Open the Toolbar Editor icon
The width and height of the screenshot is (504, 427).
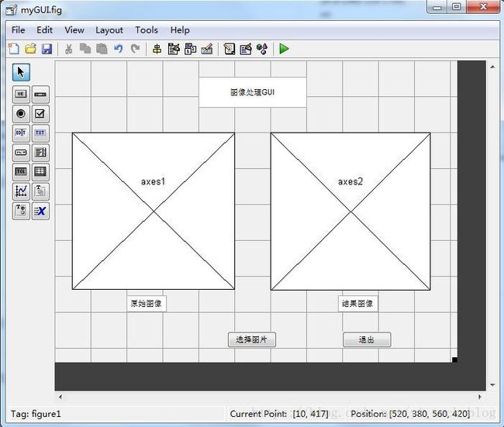click(207, 49)
